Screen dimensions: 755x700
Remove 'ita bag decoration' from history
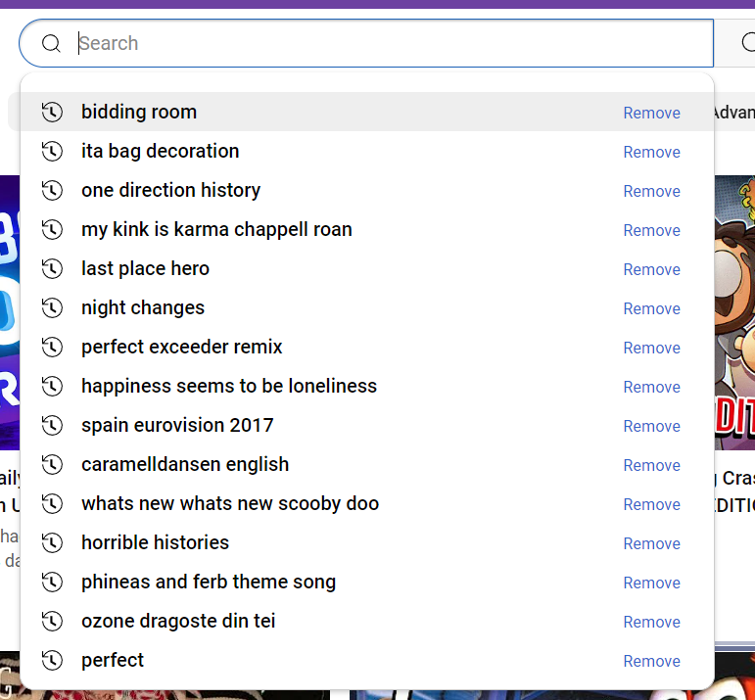coord(651,152)
